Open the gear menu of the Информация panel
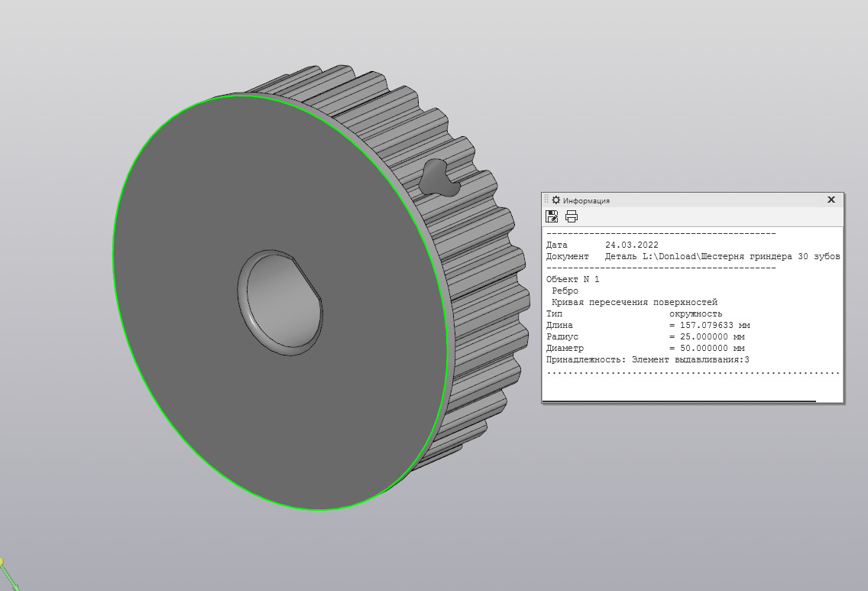This screenshot has width=868, height=591. click(555, 200)
